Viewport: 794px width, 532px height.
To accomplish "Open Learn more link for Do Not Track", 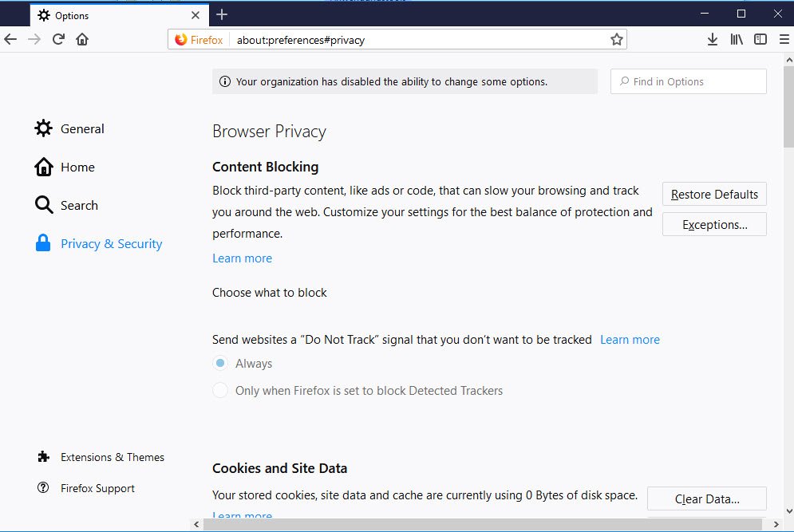I will [x=630, y=340].
